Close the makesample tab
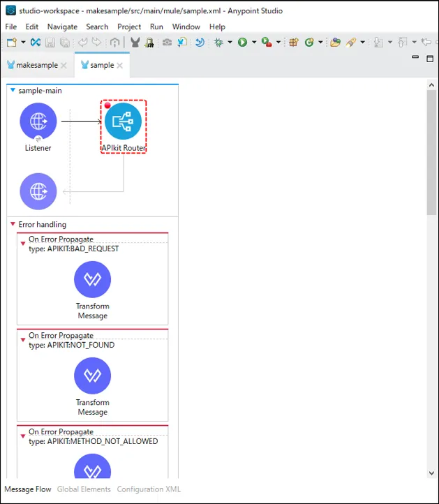 (64, 66)
